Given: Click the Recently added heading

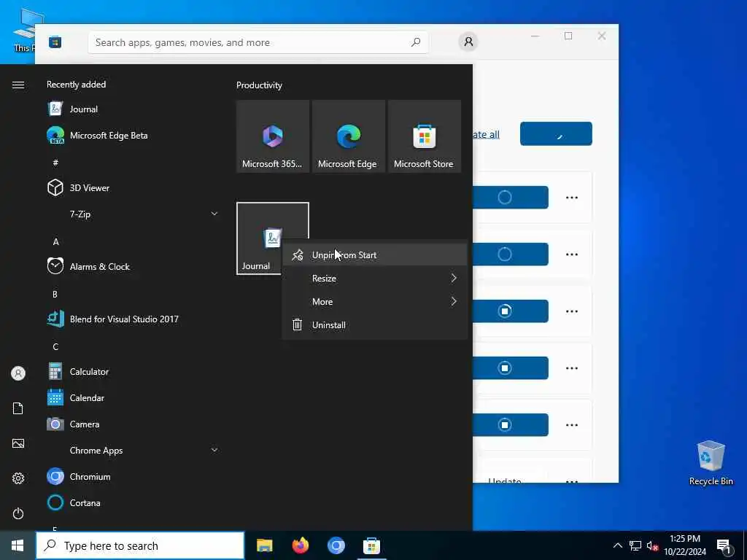Looking at the screenshot, I should [x=76, y=85].
